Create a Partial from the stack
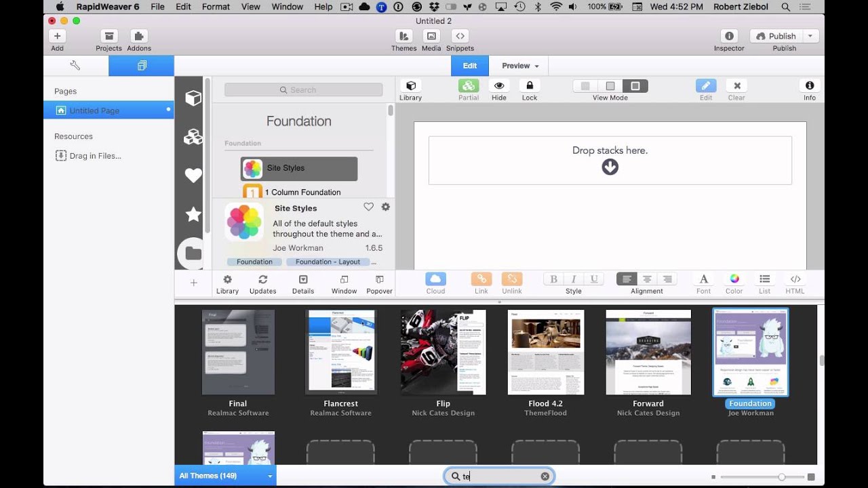This screenshot has width=868, height=488. (469, 85)
